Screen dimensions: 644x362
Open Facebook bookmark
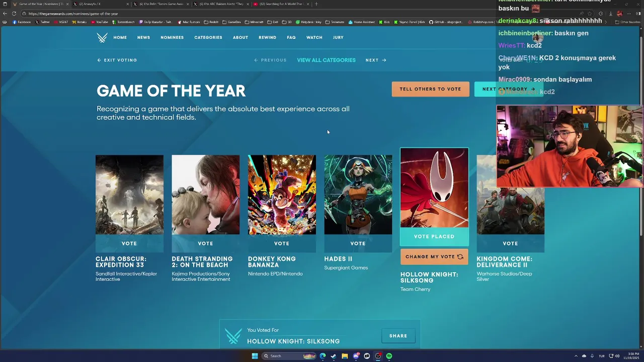(22, 22)
